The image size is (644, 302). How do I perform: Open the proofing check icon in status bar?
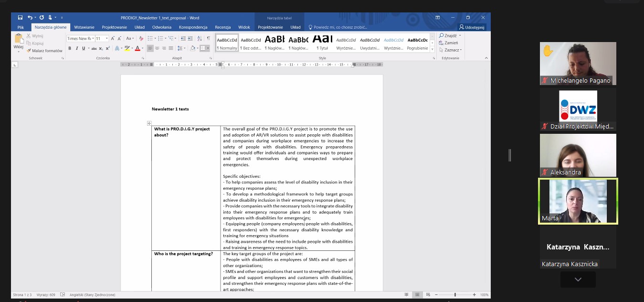(x=63, y=295)
